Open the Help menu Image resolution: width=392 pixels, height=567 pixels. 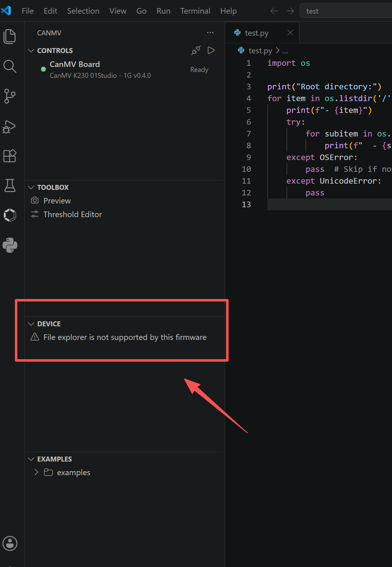click(x=229, y=11)
